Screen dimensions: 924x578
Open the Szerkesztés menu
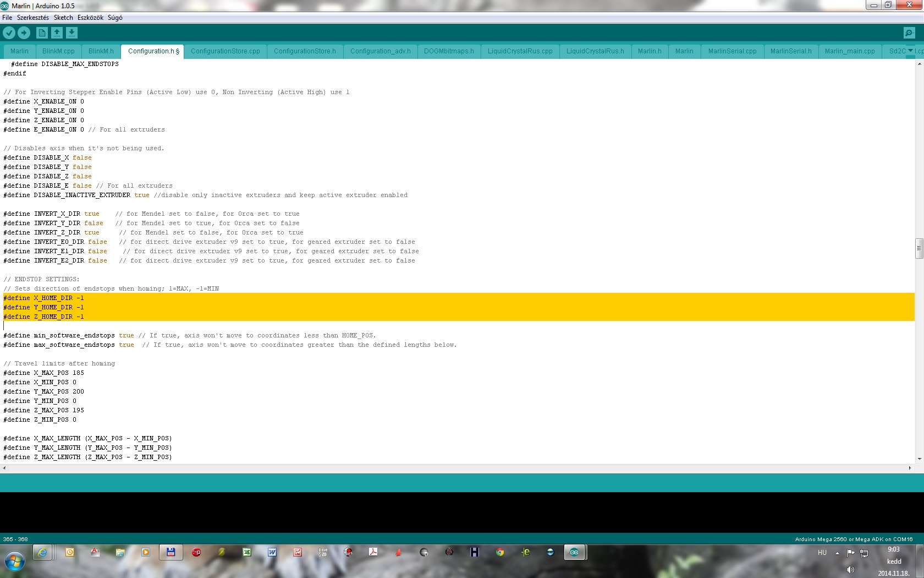[x=33, y=18]
